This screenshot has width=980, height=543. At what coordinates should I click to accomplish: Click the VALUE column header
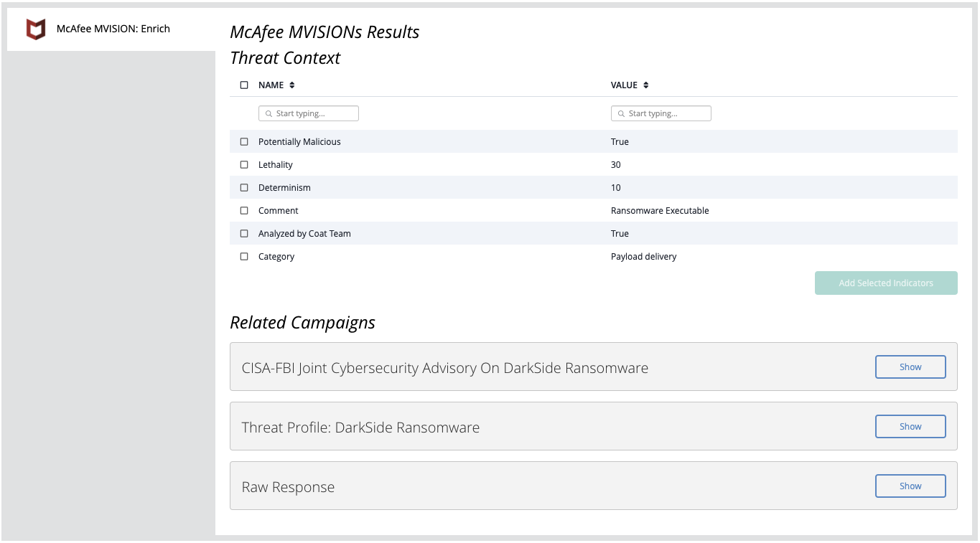tap(625, 85)
